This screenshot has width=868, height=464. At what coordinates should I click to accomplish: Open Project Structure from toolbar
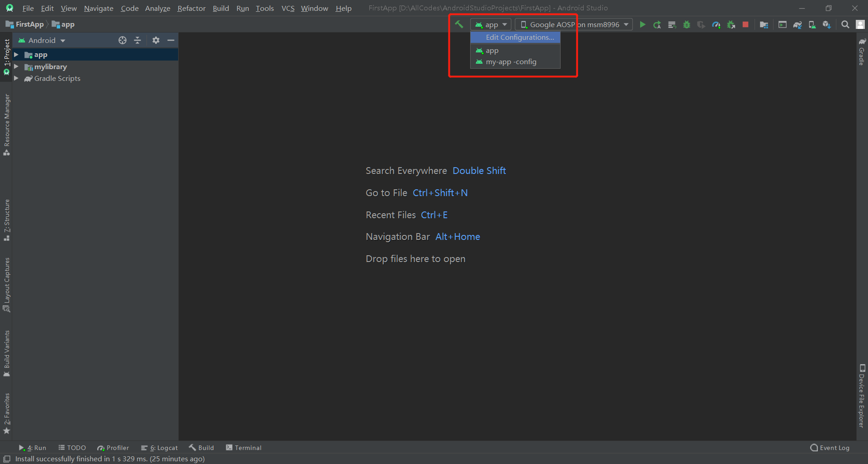coord(764,24)
